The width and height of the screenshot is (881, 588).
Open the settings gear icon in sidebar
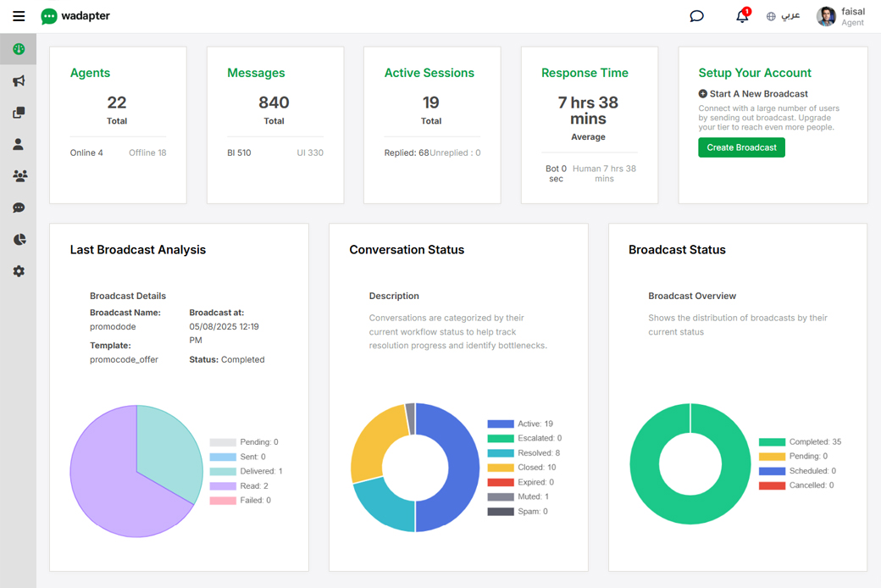coord(19,271)
